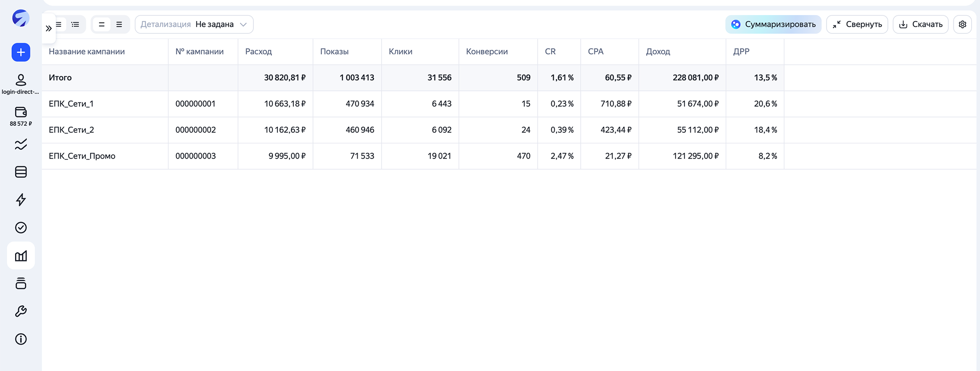Select the ЕПК_Сети_Промо campaign row
Screen dimensions: 980x371
tap(509, 156)
